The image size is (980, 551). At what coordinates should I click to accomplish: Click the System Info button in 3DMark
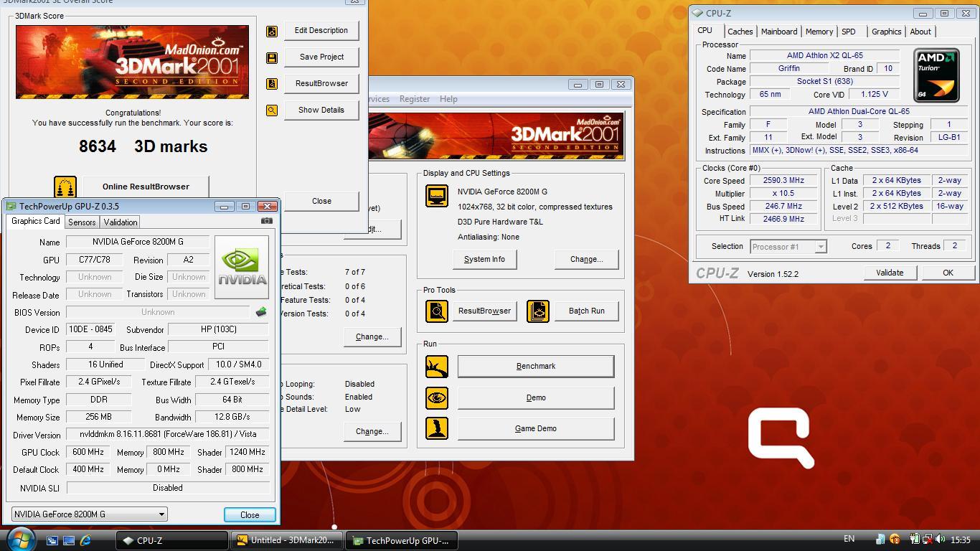click(x=484, y=260)
